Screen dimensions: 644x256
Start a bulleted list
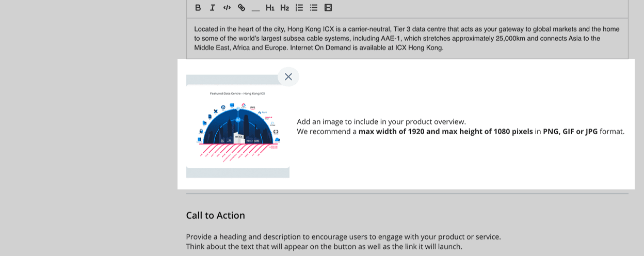pos(313,8)
